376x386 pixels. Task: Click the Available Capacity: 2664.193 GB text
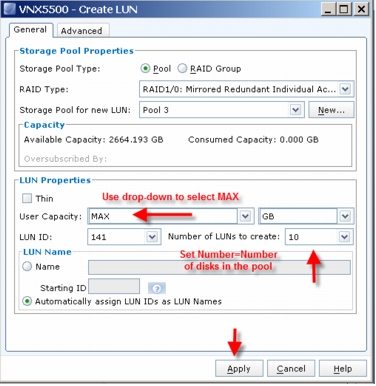[x=94, y=140]
